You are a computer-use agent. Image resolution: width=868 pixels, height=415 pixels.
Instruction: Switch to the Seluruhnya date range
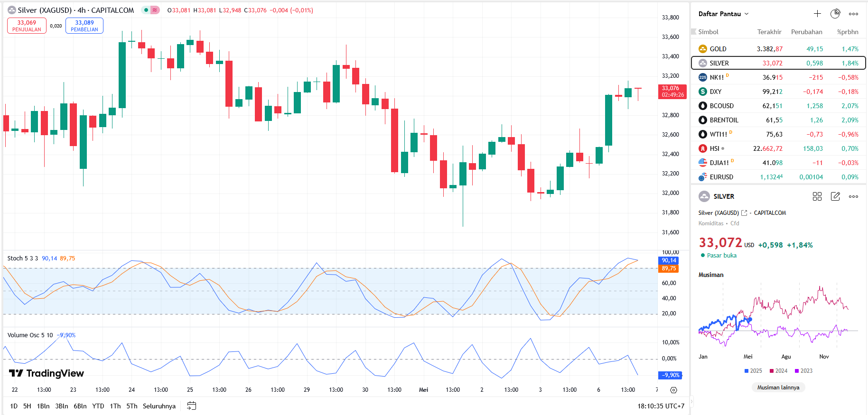click(159, 406)
